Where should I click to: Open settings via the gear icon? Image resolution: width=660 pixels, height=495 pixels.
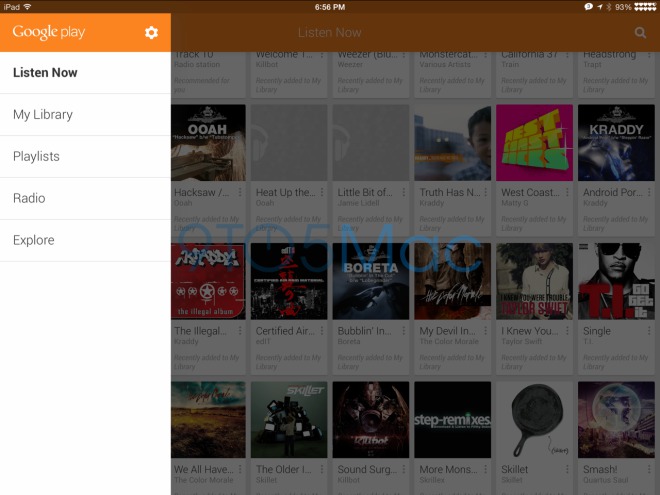coord(151,32)
